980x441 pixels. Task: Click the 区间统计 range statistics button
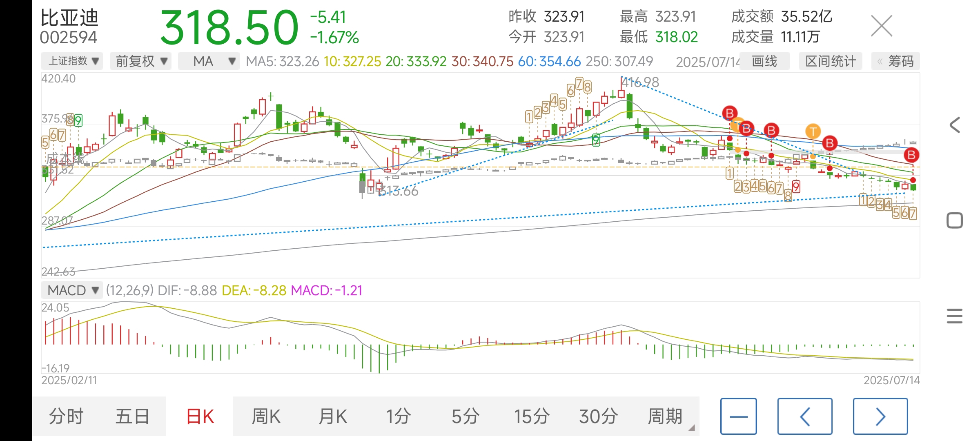pos(831,61)
